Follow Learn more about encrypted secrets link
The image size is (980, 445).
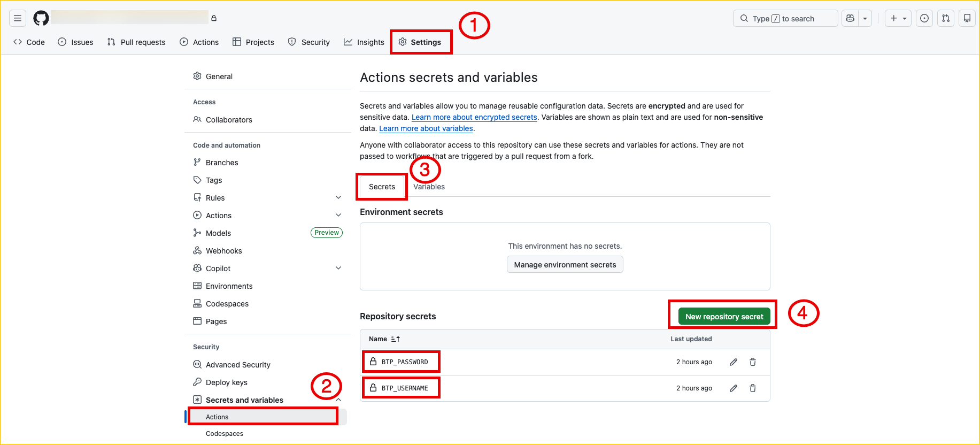point(474,117)
